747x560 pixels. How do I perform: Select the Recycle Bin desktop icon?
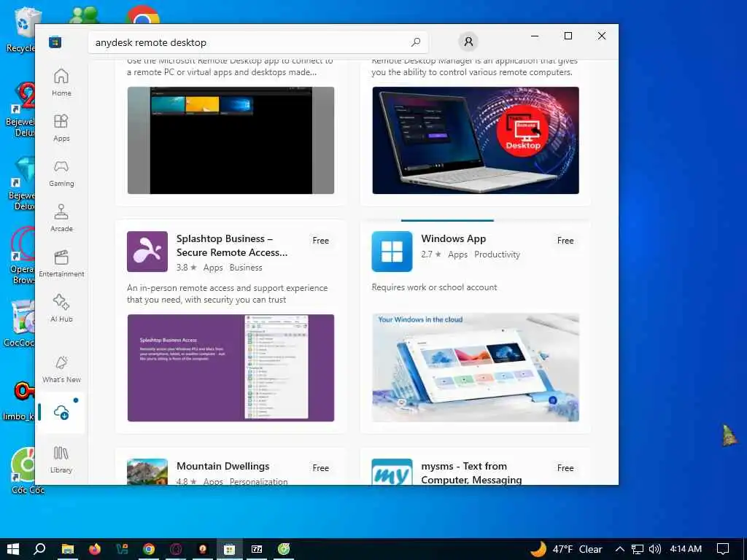20,29
